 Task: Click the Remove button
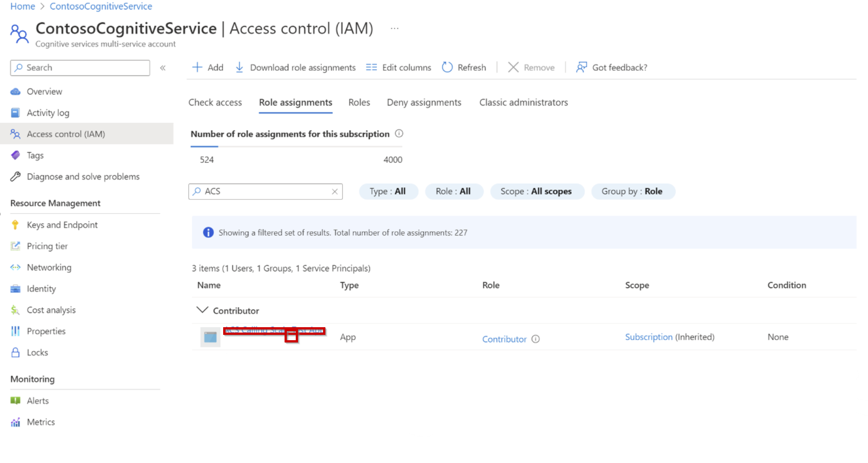[x=531, y=67]
